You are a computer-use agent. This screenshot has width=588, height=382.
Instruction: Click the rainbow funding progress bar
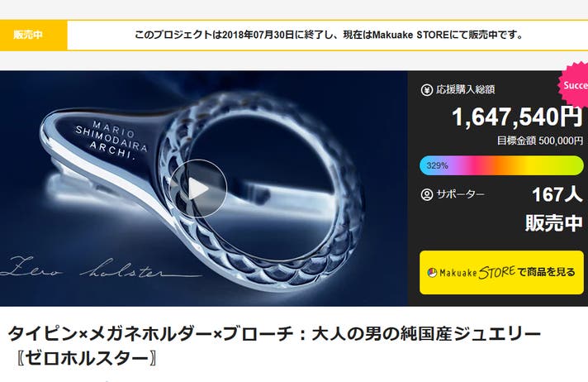[501, 165]
